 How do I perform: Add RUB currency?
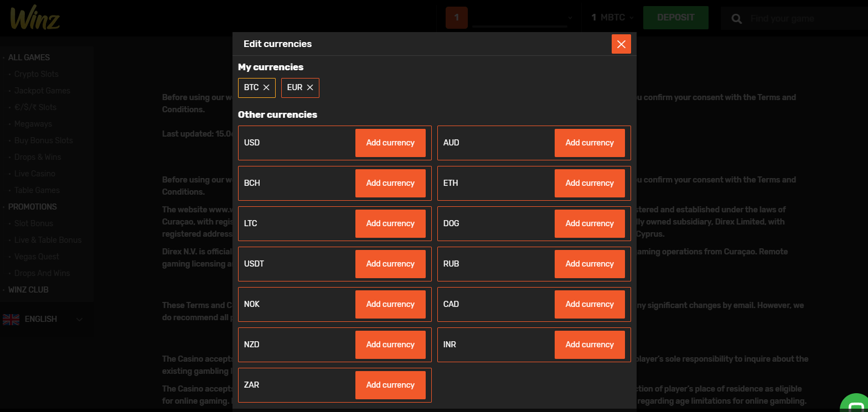click(x=590, y=264)
